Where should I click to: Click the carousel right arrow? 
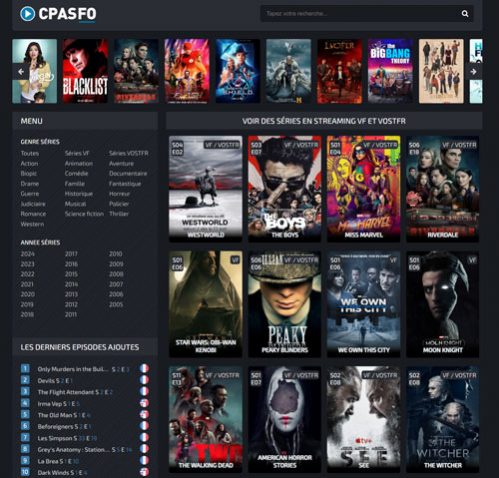474,71
